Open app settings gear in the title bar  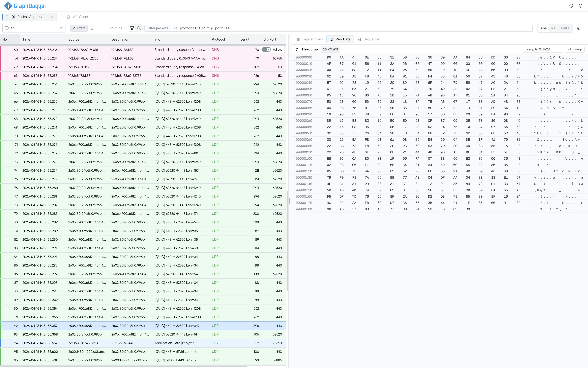pos(581,6)
